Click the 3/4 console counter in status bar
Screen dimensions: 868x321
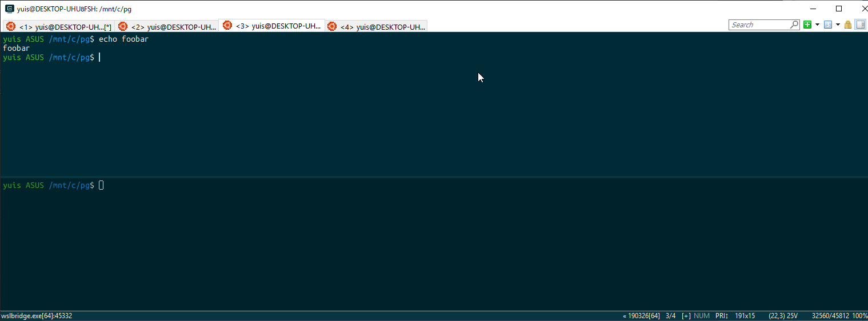coord(671,316)
